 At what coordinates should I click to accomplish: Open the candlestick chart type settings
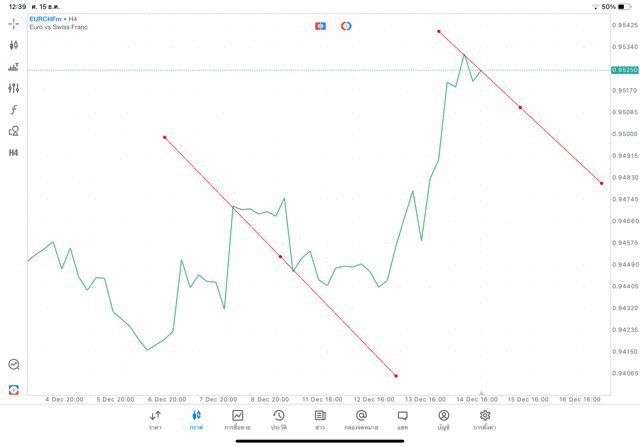[14, 45]
